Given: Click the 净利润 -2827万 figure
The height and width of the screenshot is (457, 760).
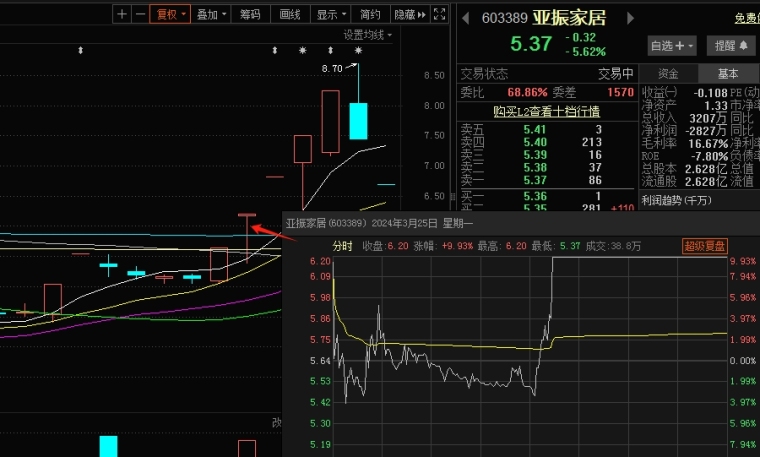Looking at the screenshot, I should (706, 131).
